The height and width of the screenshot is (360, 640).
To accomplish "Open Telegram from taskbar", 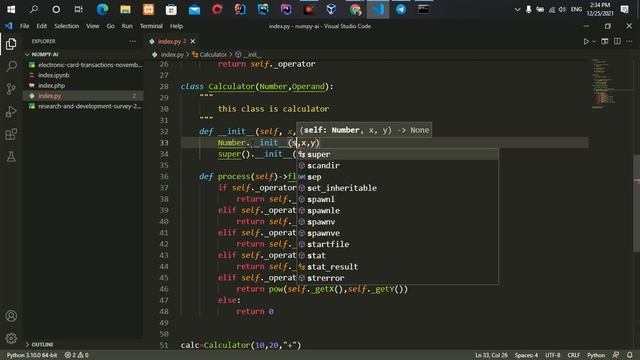I will tap(401, 9).
